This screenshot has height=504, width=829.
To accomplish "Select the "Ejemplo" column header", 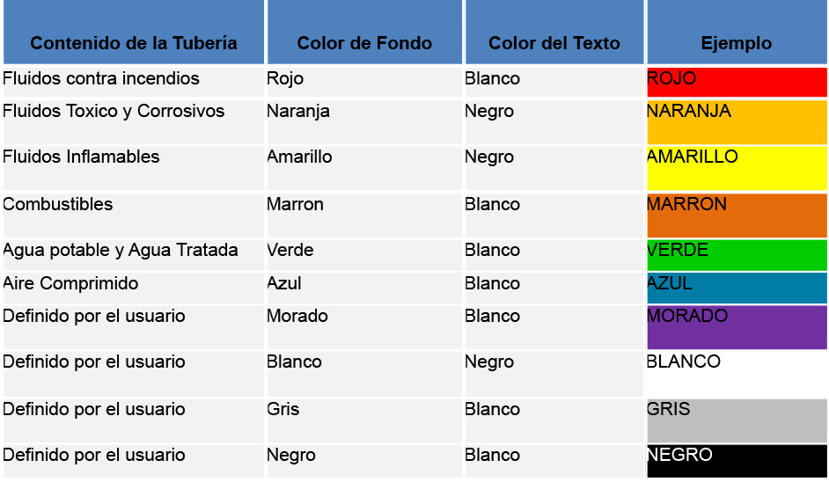I will point(737,43).
